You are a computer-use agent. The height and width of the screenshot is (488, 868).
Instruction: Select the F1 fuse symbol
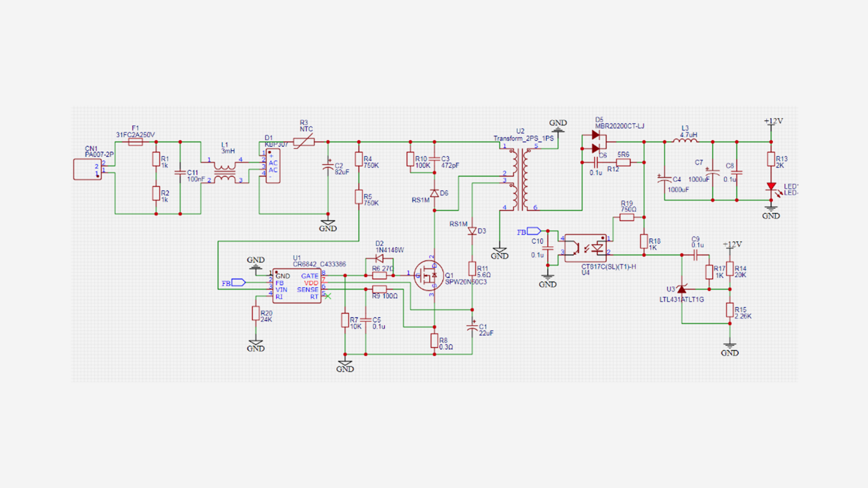click(x=136, y=142)
